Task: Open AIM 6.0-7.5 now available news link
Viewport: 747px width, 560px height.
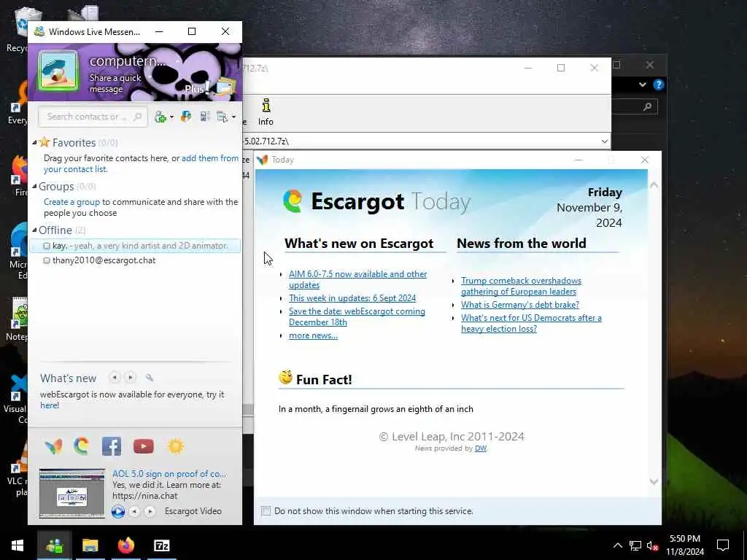Action: (x=357, y=279)
